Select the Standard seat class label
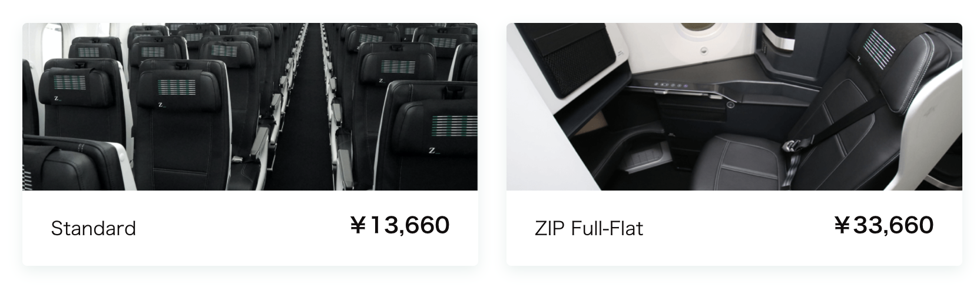Viewport: 980px width, 287px height. click(x=93, y=228)
